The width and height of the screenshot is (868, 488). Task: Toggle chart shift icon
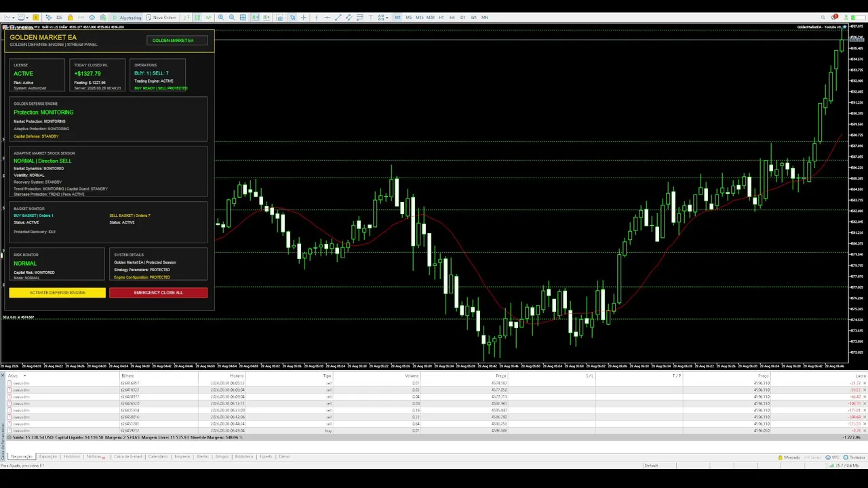pos(265,17)
